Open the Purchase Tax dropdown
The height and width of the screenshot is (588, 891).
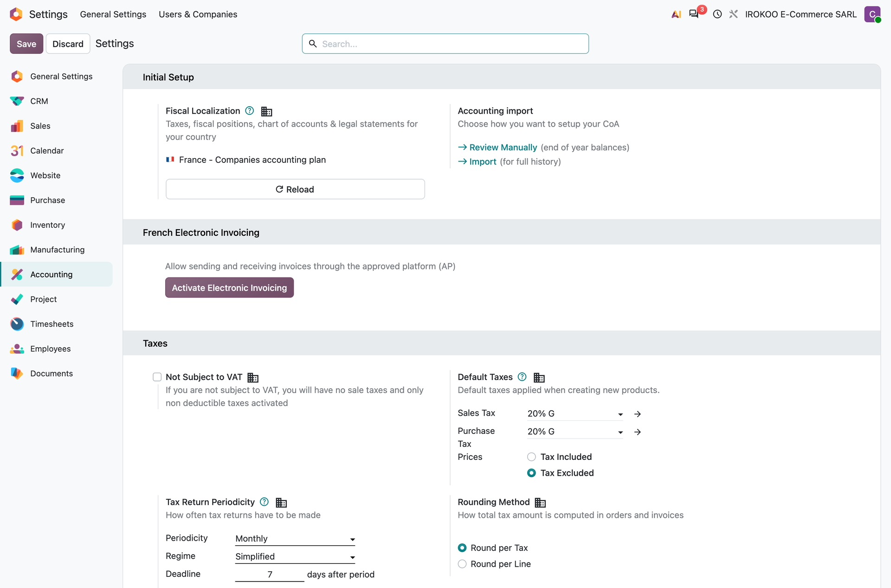pyautogui.click(x=575, y=432)
